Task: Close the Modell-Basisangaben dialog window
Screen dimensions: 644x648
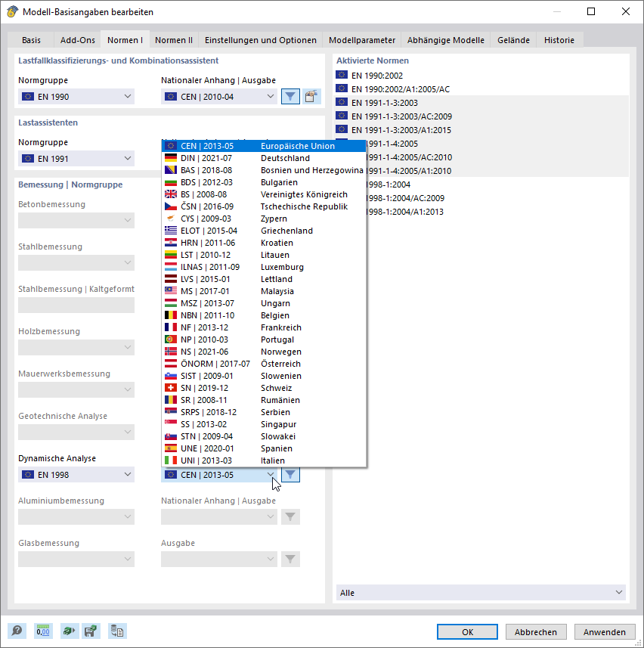Action: click(x=626, y=11)
